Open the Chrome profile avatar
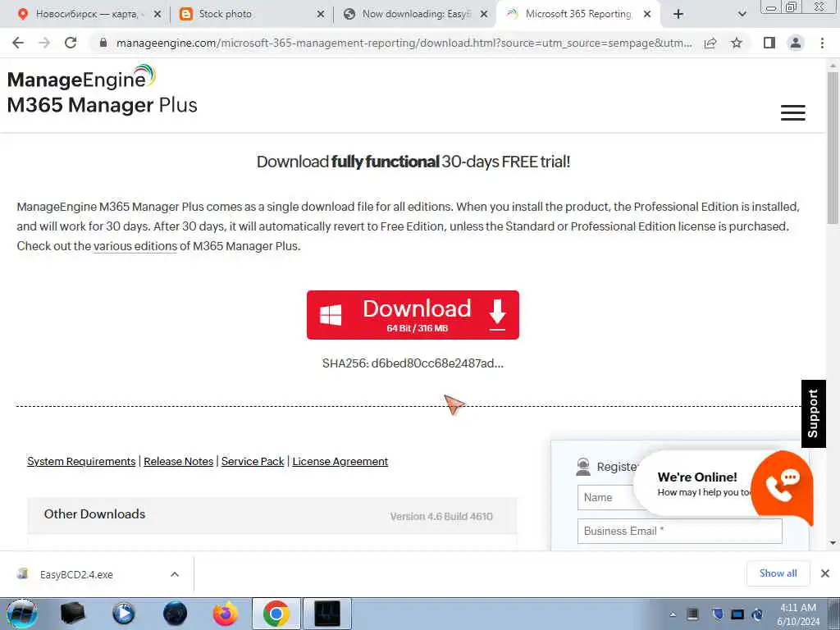Viewport: 840px width, 630px height. tap(796, 43)
